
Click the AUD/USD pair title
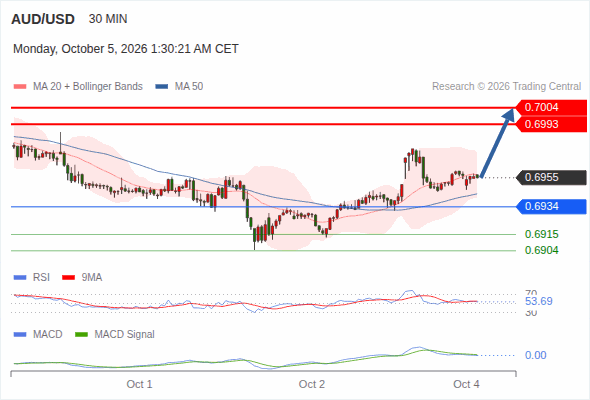(43, 19)
